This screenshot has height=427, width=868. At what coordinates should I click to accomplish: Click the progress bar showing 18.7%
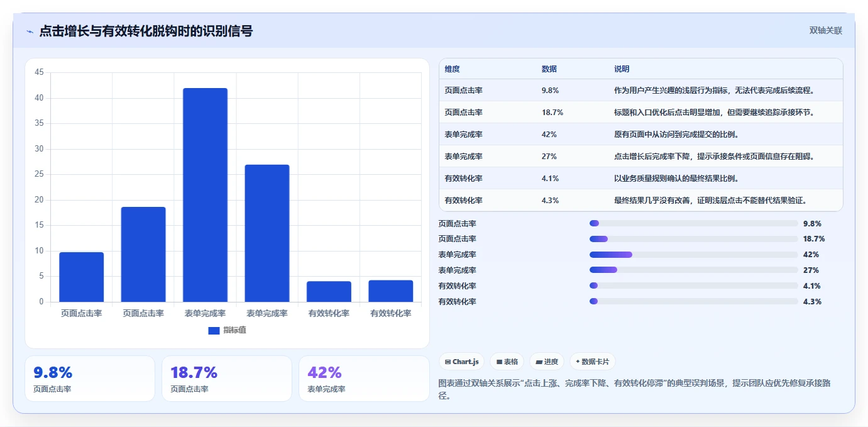694,239
